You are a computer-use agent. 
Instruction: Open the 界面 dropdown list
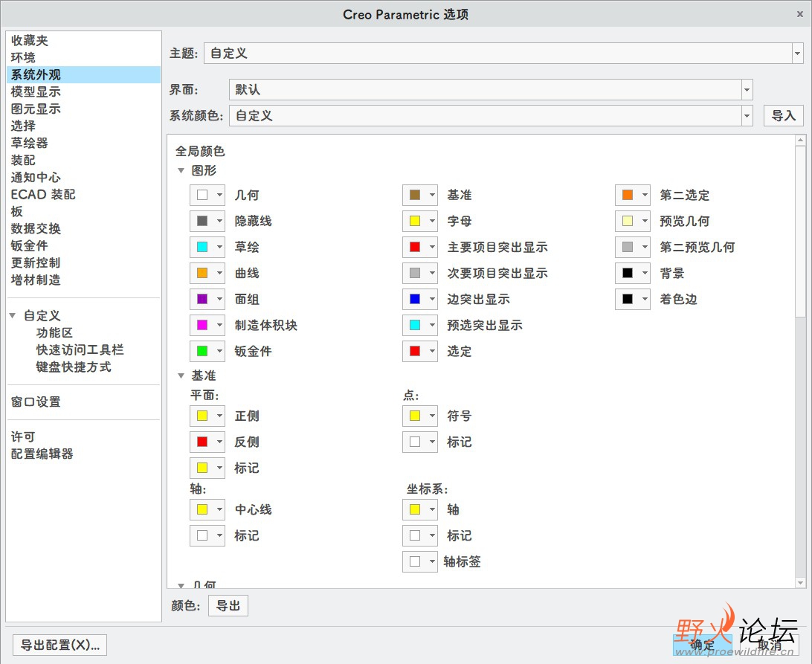[747, 90]
